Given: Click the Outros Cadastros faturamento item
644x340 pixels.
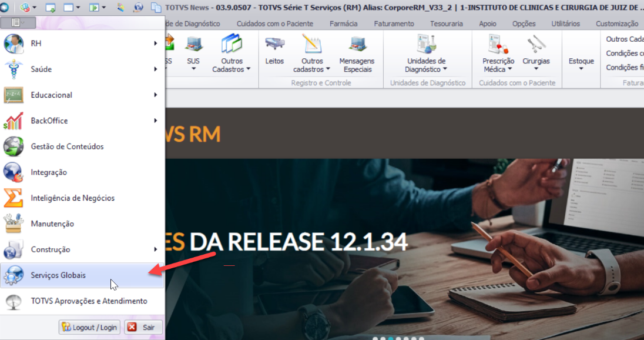Looking at the screenshot, I should click(625, 39).
